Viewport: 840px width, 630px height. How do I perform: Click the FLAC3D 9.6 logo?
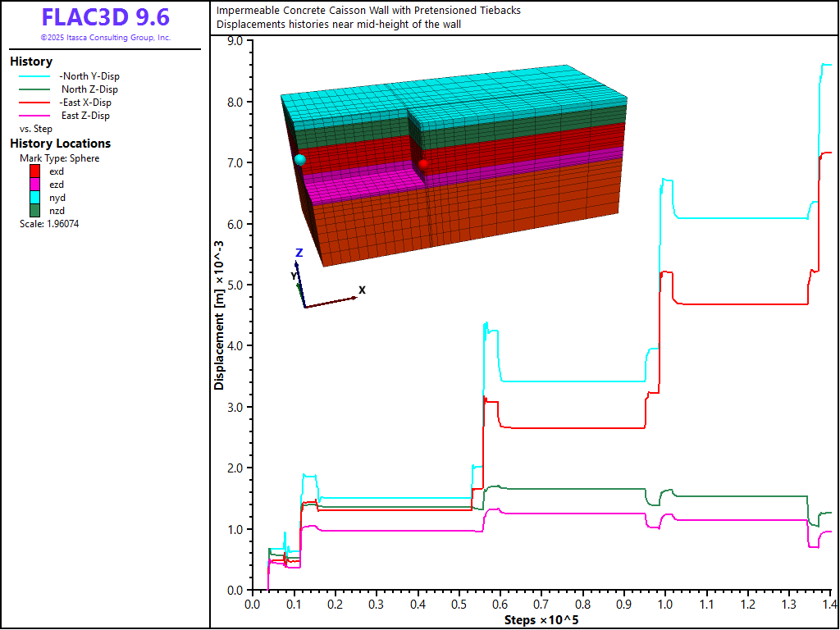coord(105,18)
